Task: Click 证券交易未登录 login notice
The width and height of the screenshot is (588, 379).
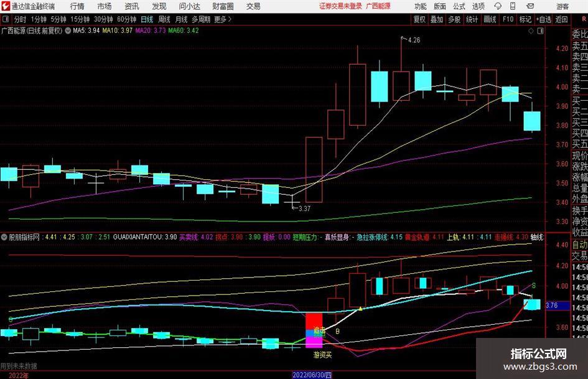Action: point(340,6)
